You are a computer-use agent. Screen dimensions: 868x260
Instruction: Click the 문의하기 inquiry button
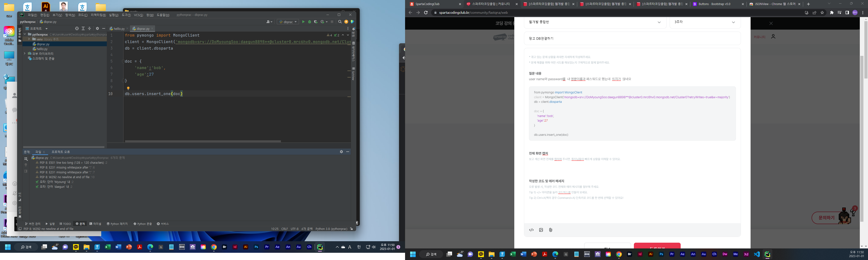tap(826, 218)
